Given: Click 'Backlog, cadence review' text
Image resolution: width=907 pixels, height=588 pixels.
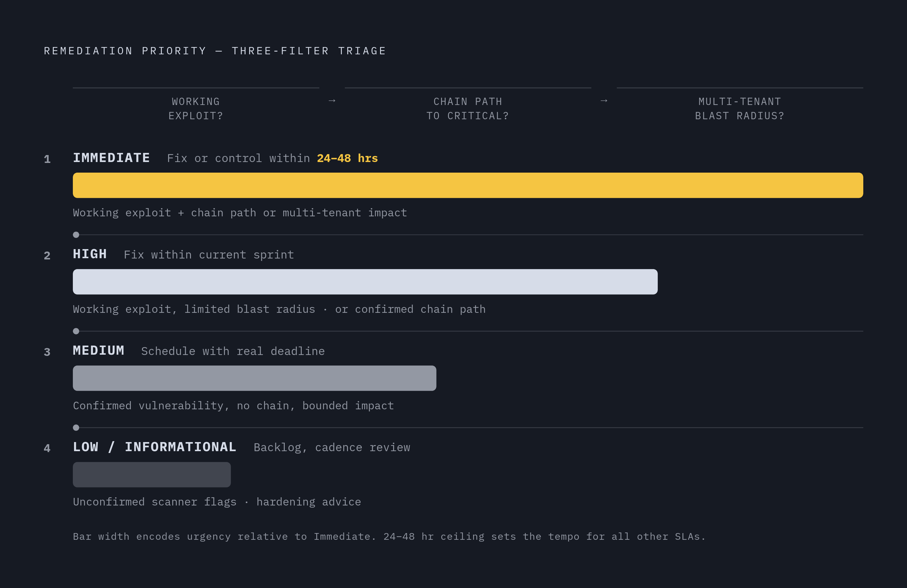Looking at the screenshot, I should click(332, 448).
